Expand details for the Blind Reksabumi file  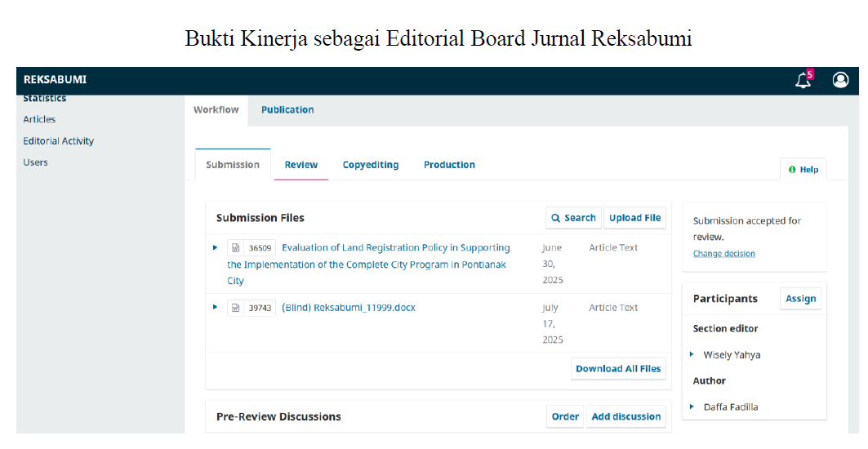pyautogui.click(x=216, y=307)
